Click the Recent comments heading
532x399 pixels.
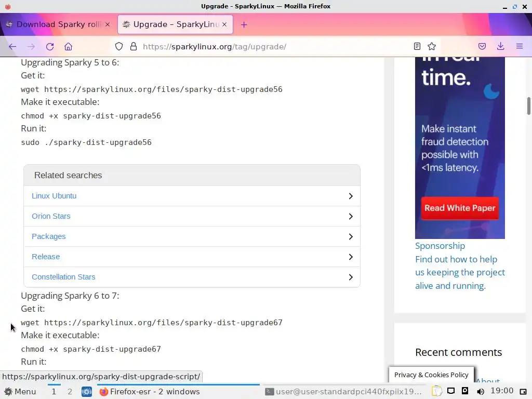458,352
